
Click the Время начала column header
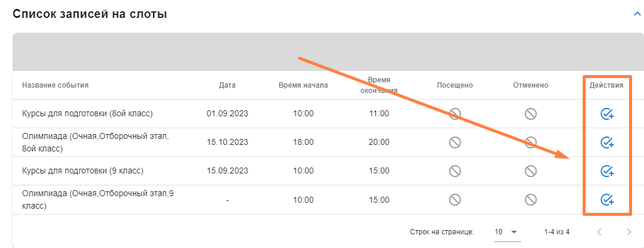(x=303, y=85)
